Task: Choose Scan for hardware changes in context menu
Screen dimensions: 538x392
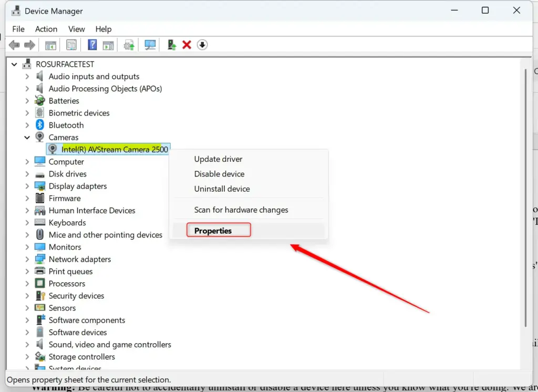Action: point(249,210)
